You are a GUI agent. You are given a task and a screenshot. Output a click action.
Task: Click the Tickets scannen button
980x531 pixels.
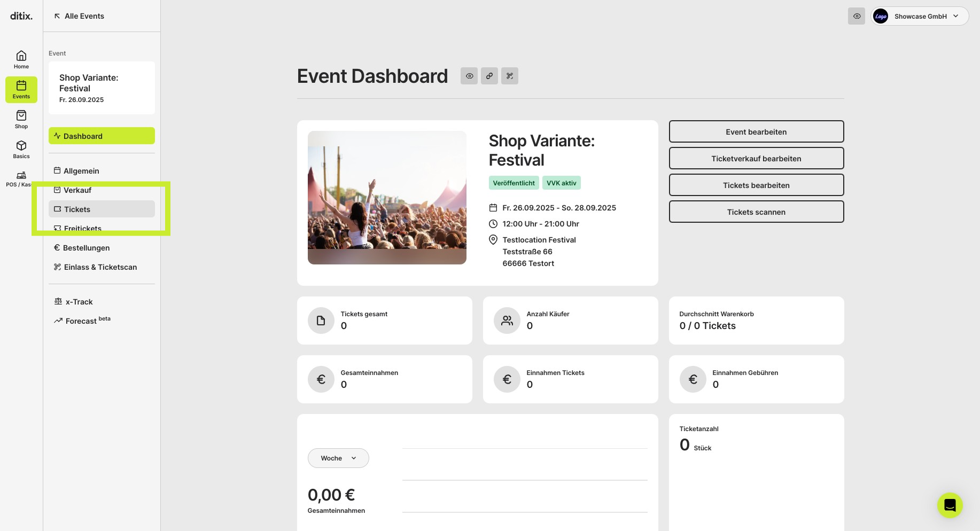[x=756, y=212]
